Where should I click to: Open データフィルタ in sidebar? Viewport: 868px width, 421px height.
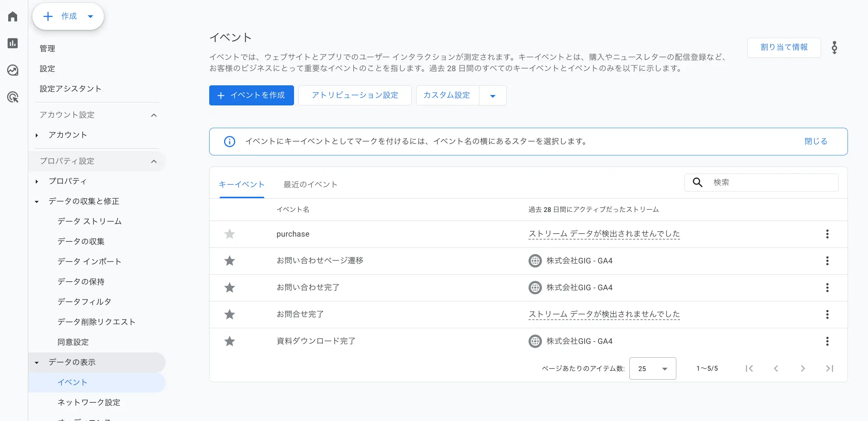pos(84,302)
